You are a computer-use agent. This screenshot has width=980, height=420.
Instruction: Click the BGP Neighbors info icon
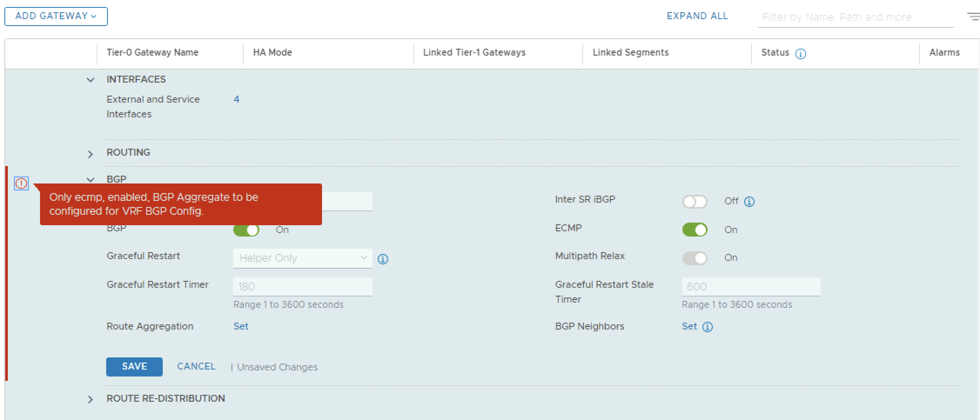coord(708,327)
